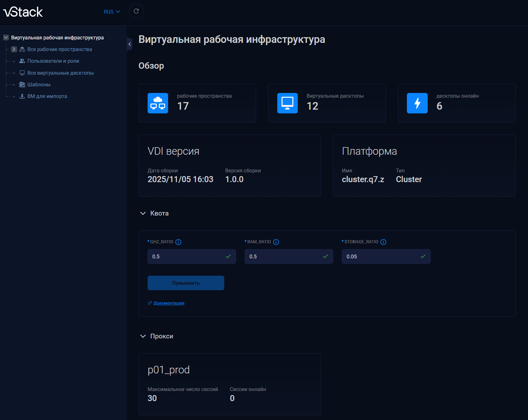
Task: Click the vStack logo
Action: coord(23,12)
